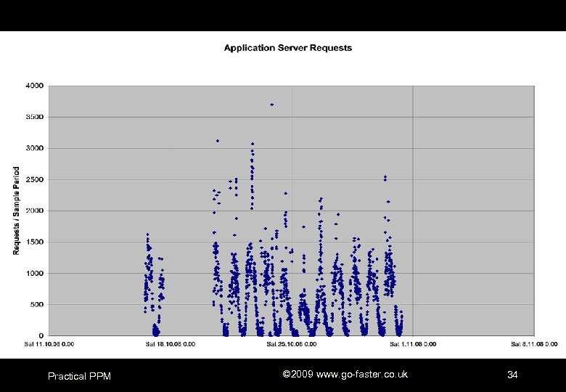Click the highest outlier data point near 3700

[x=272, y=105]
